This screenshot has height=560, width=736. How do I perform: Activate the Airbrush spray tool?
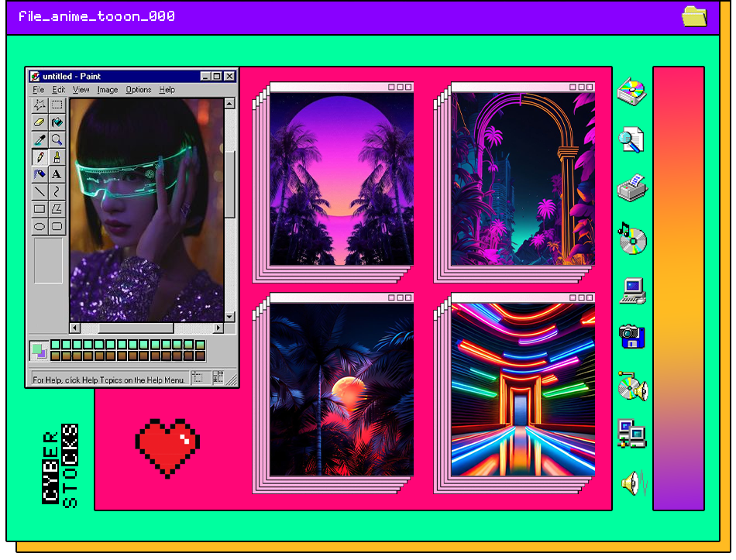pos(40,174)
